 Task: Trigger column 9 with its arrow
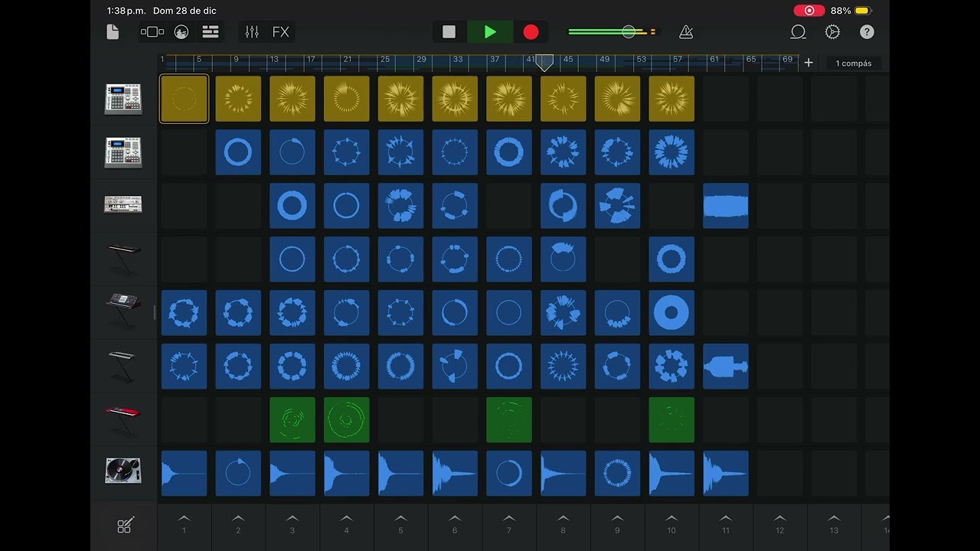coord(617,523)
